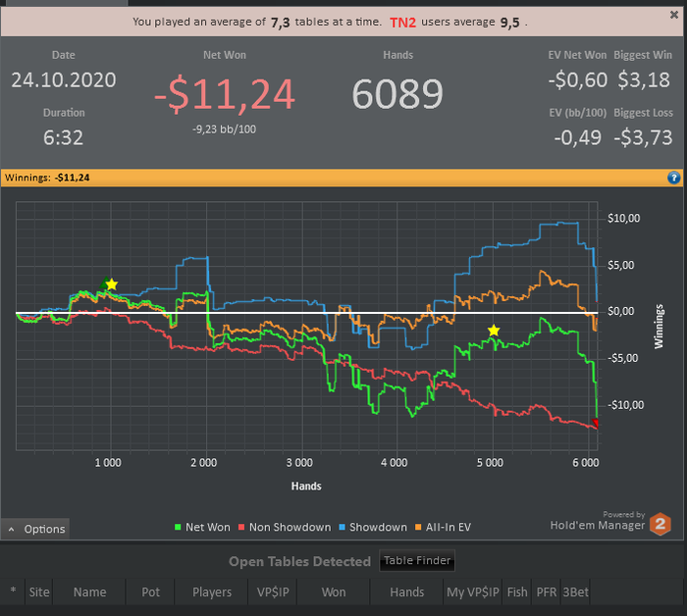687x616 pixels.
Task: Click the -9,23 bb/100 text
Action: coord(225,129)
